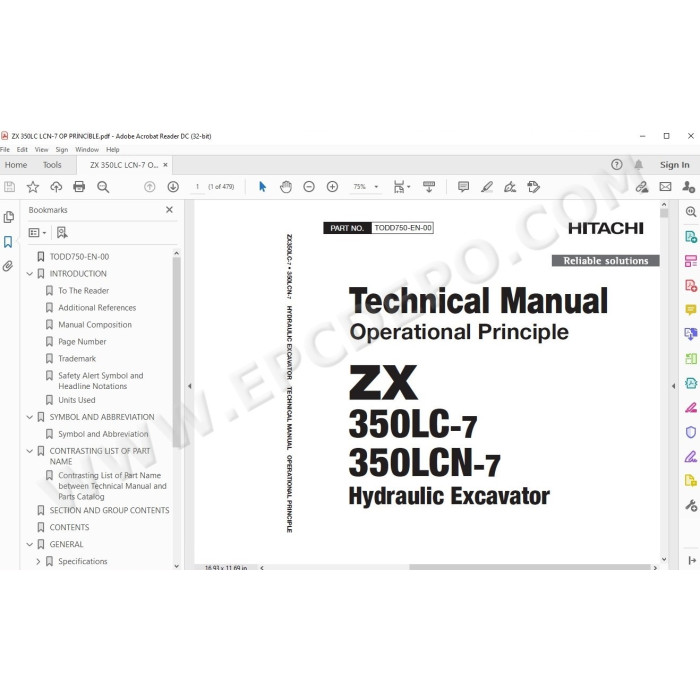Open the Window menu
Viewport: 700px width, 700px height.
(x=87, y=150)
